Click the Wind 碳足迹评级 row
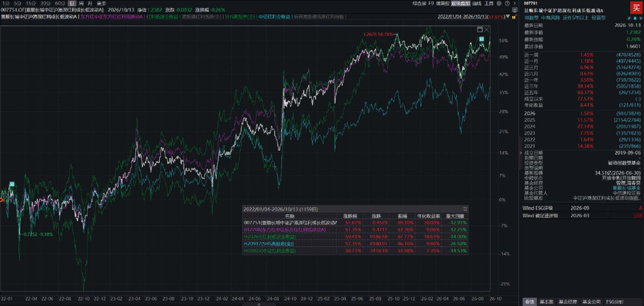This screenshot has width=644, height=306. (x=583, y=216)
